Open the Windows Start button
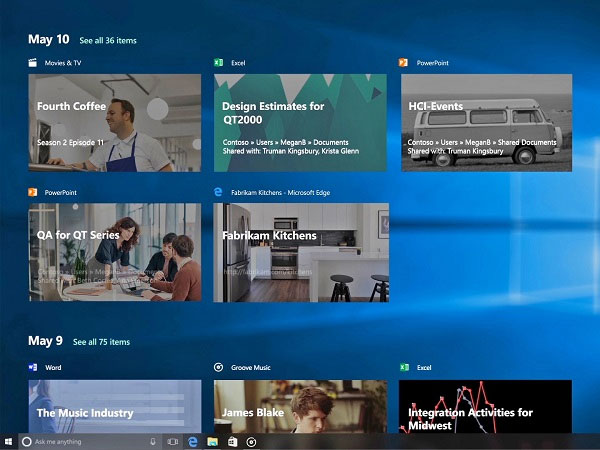The height and width of the screenshot is (450, 600). tap(8, 442)
